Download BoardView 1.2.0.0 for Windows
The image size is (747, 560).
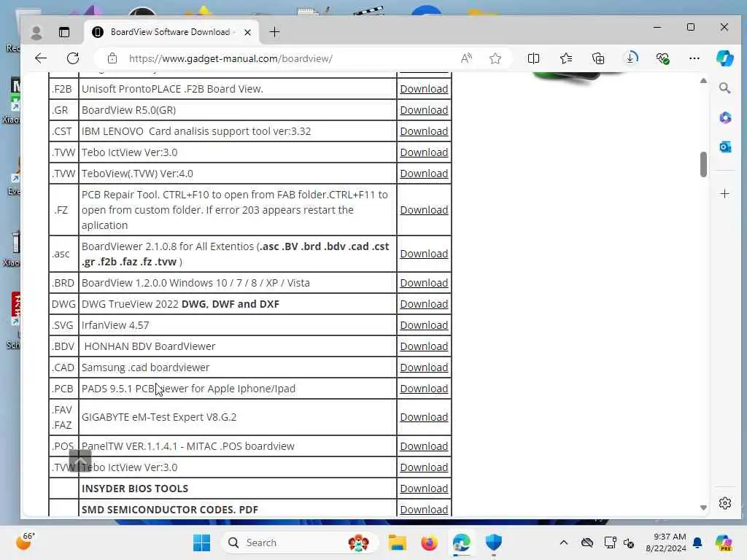click(x=424, y=283)
